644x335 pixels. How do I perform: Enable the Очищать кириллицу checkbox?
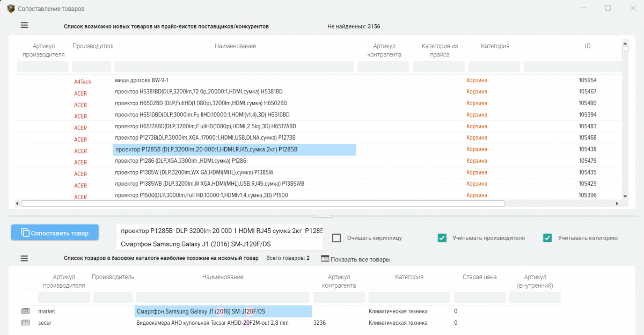point(336,238)
